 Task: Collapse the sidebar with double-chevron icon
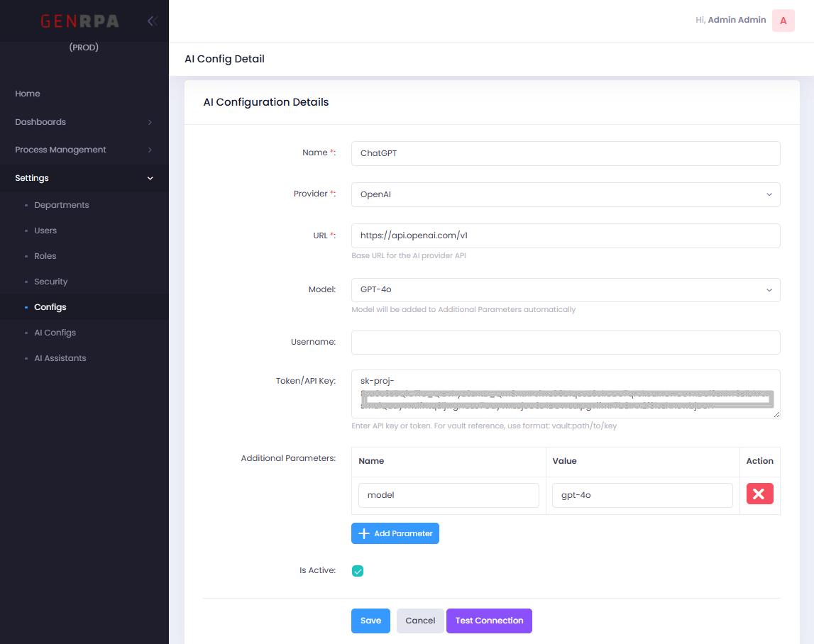tap(152, 21)
